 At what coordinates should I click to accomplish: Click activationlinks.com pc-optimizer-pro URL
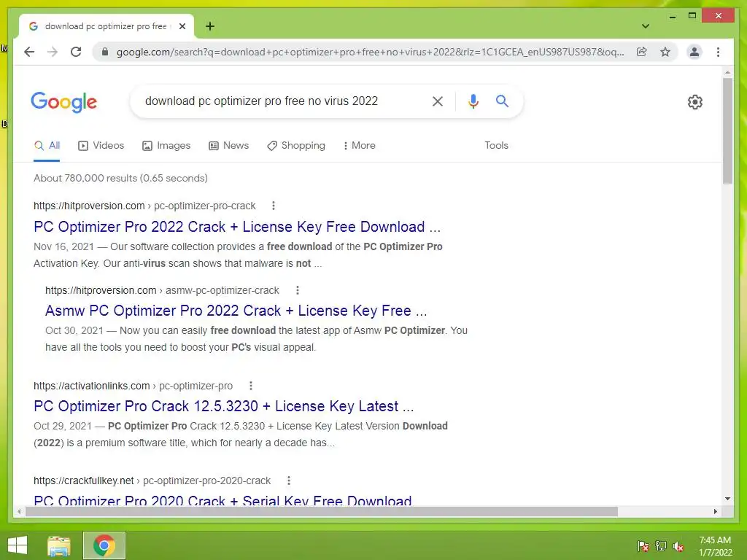pos(133,386)
